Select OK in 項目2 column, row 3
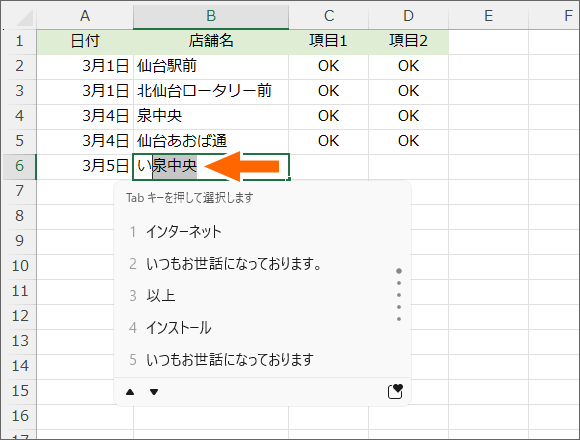Viewport: 580px width, 440px height. [408, 91]
